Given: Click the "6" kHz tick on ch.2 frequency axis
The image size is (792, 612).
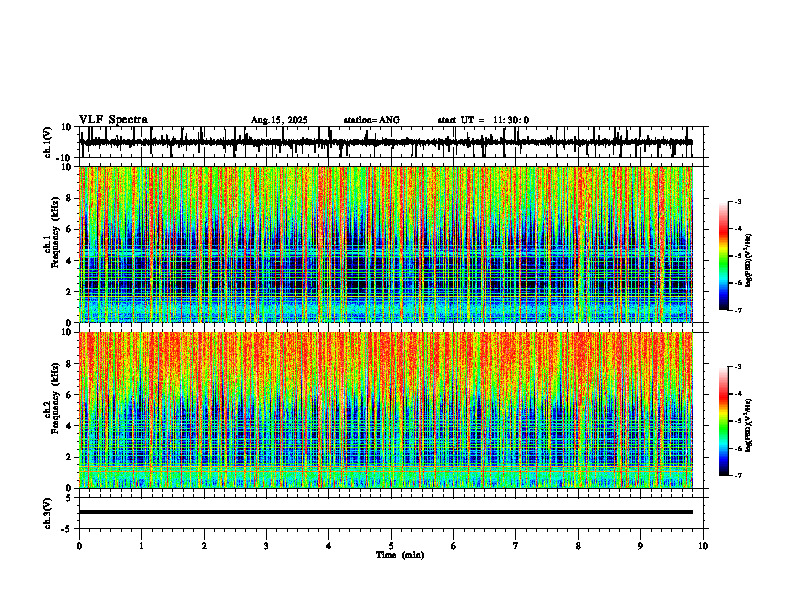Looking at the screenshot, I should tap(69, 395).
